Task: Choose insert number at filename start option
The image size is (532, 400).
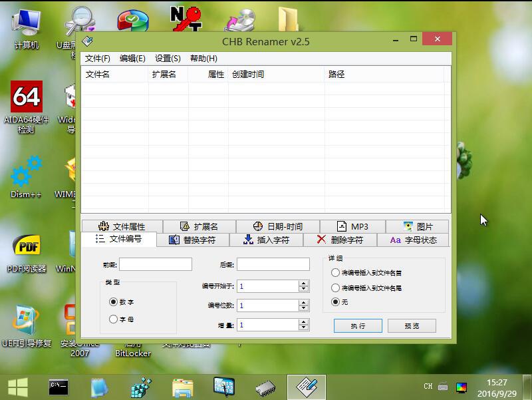Action: click(335, 273)
